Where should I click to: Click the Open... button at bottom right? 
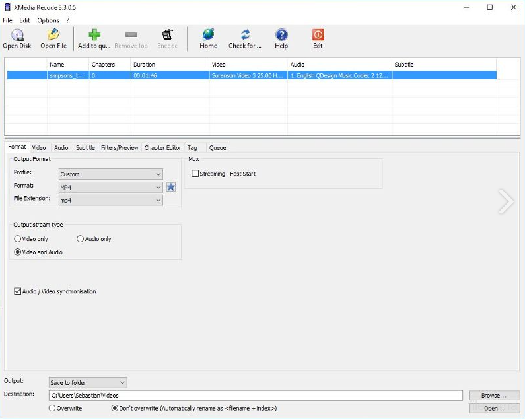[x=493, y=409]
